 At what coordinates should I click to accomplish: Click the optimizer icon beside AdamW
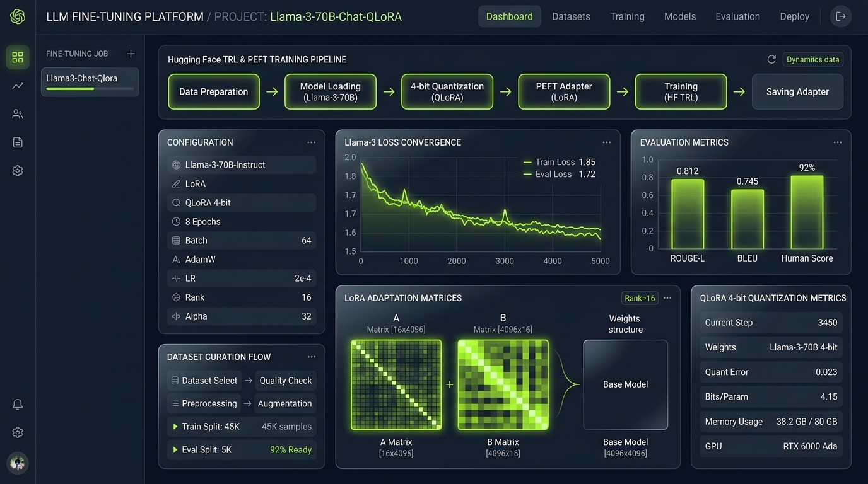[176, 260]
